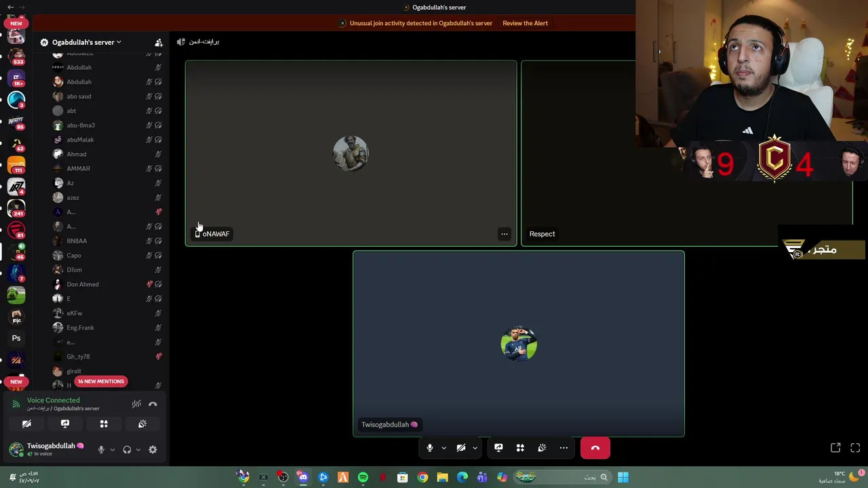The image size is (868, 488).
Task: Open Microsoft Store from the taskbar
Action: [x=402, y=477]
